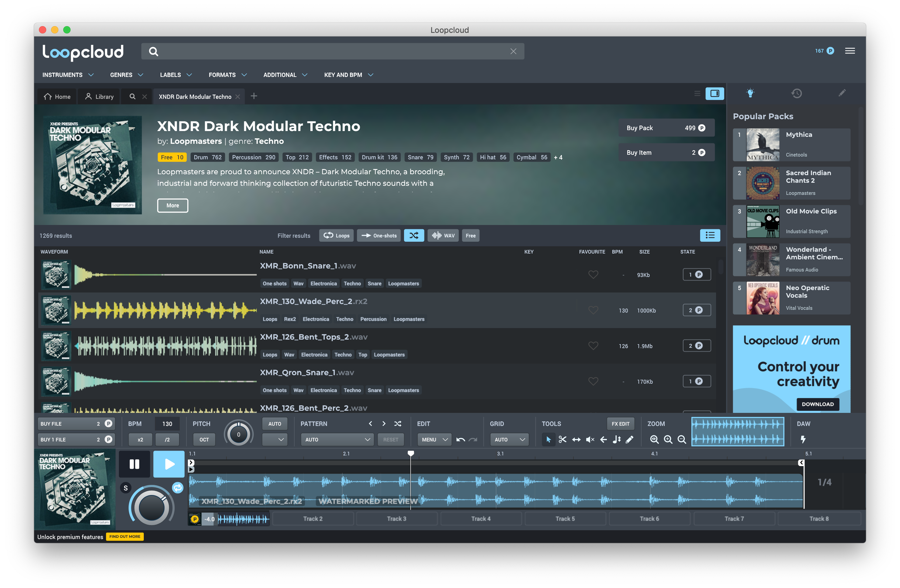The width and height of the screenshot is (900, 588).
Task: Shuffle the pattern
Action: pyautogui.click(x=398, y=424)
